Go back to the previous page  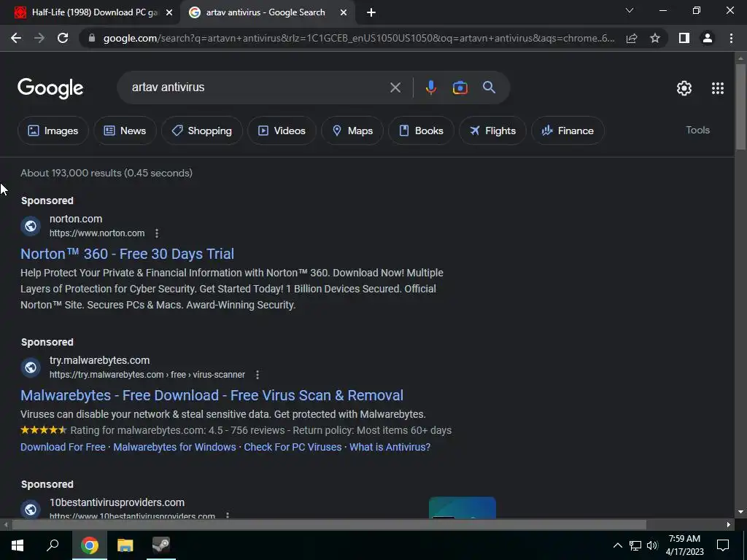pyautogui.click(x=16, y=38)
